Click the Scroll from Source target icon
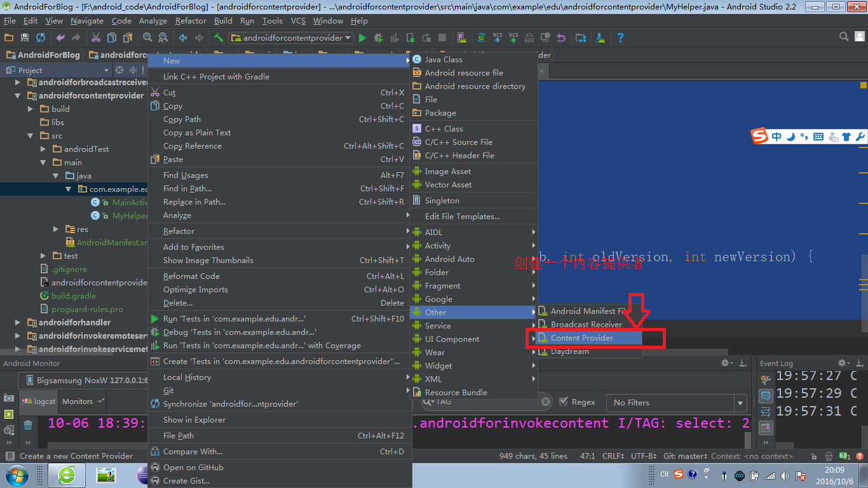This screenshot has height=488, width=868. pyautogui.click(x=119, y=70)
